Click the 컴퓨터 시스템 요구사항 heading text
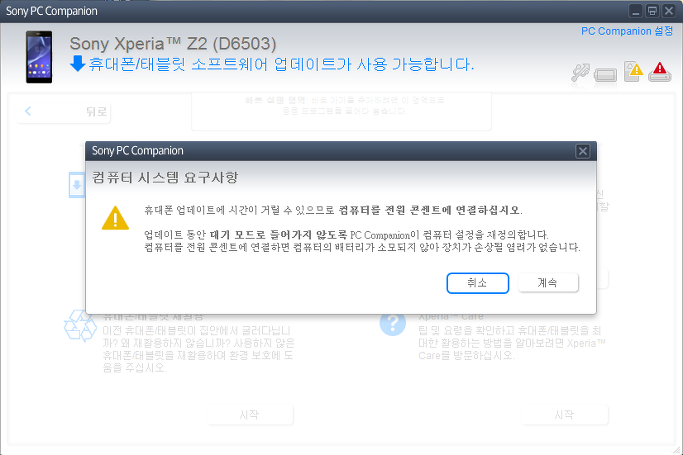 pyautogui.click(x=165, y=178)
